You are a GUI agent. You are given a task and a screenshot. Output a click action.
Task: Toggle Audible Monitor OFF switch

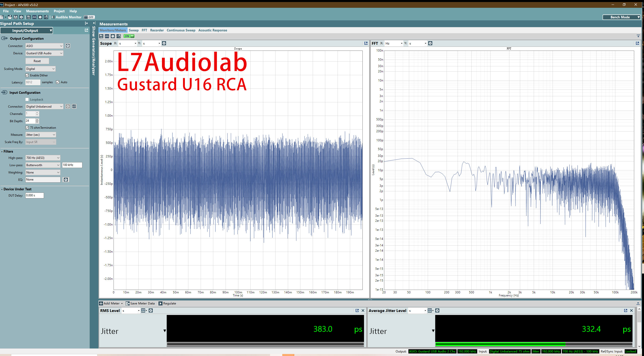(x=89, y=17)
